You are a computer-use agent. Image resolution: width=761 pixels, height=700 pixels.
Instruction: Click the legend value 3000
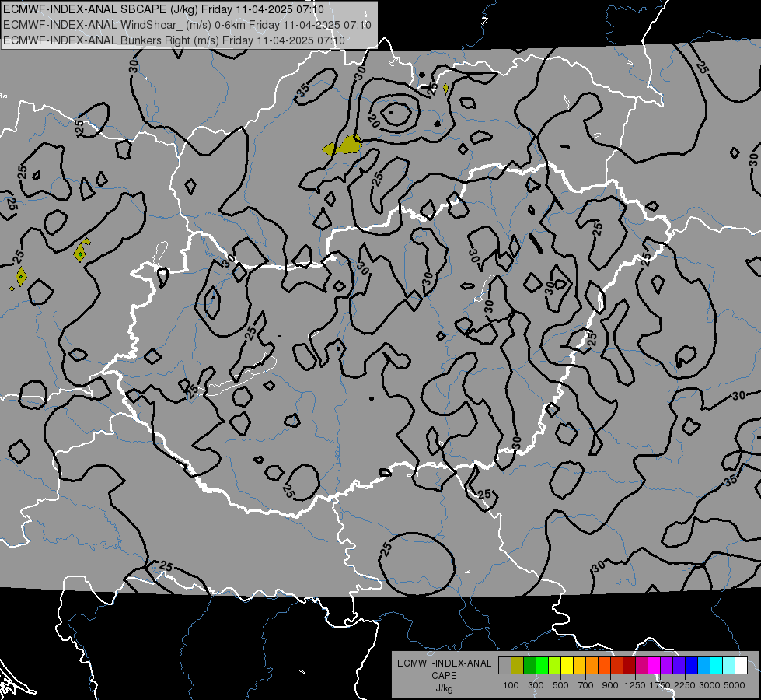pos(710,685)
